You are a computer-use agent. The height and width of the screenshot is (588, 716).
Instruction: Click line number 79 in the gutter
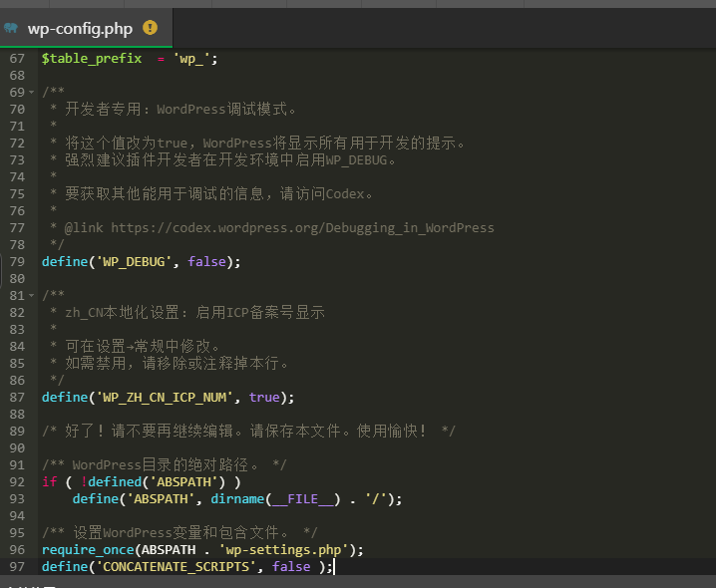[x=17, y=262]
